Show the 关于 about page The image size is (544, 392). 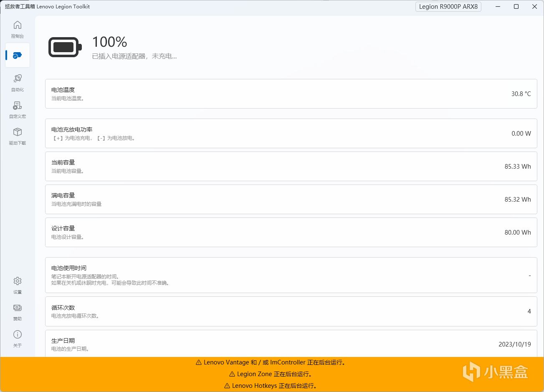18,339
